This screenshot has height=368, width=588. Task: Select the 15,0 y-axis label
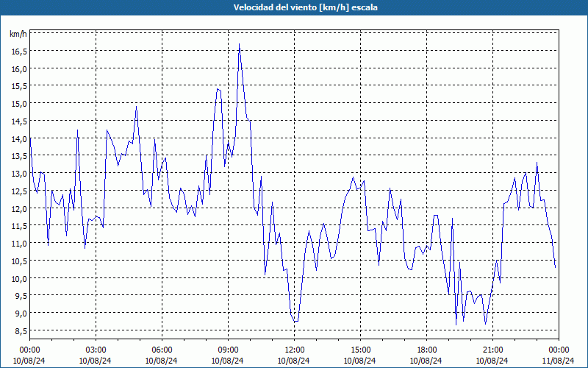coord(19,104)
